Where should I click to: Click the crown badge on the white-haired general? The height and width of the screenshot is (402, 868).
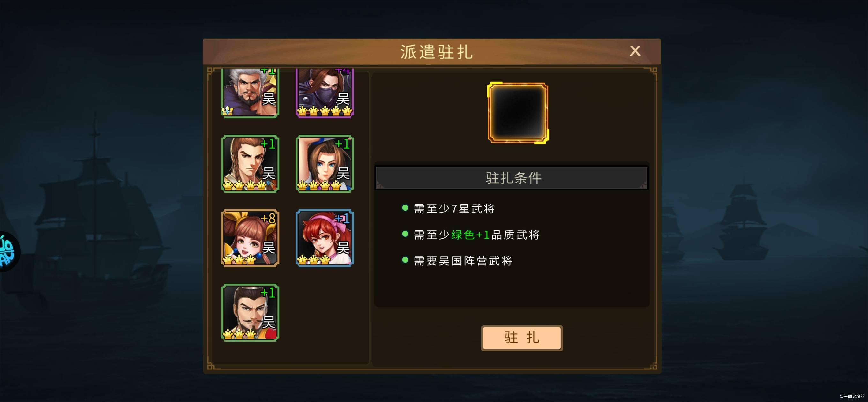(x=228, y=111)
